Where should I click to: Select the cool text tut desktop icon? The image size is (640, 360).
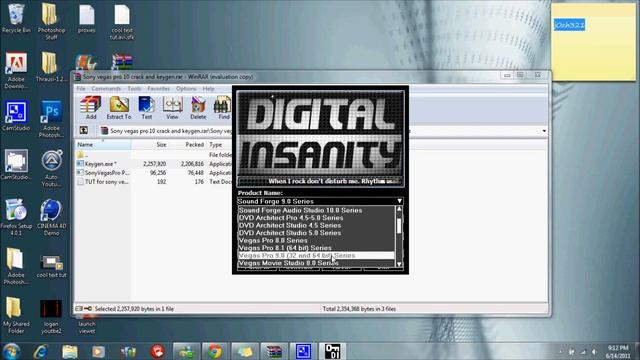pyautogui.click(x=51, y=267)
